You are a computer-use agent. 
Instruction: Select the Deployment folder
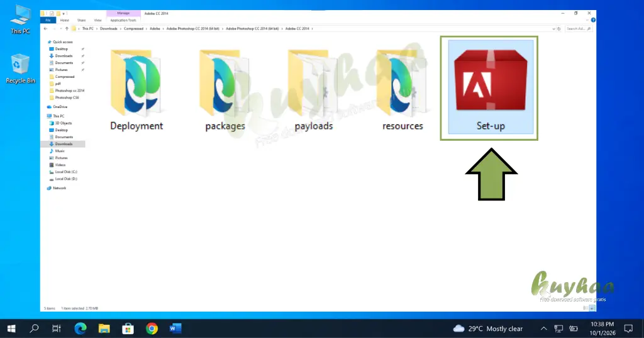pos(136,90)
